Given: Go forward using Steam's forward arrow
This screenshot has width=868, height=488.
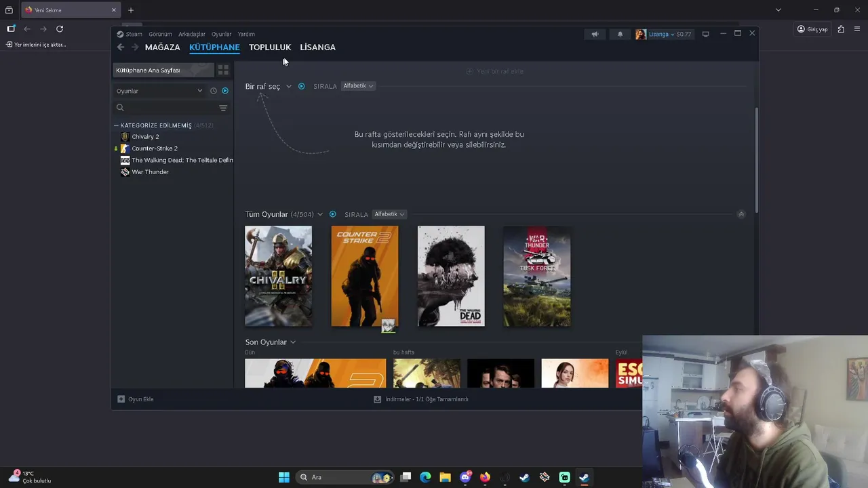Looking at the screenshot, I should 135,47.
